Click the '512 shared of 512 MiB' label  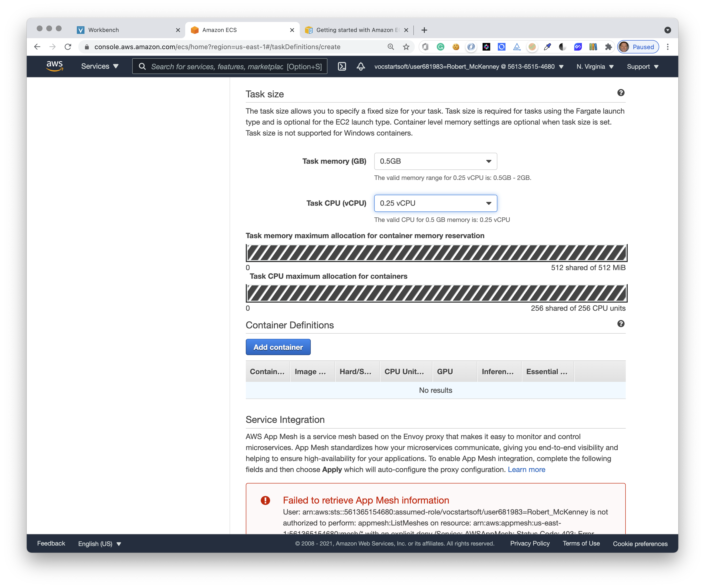point(588,268)
